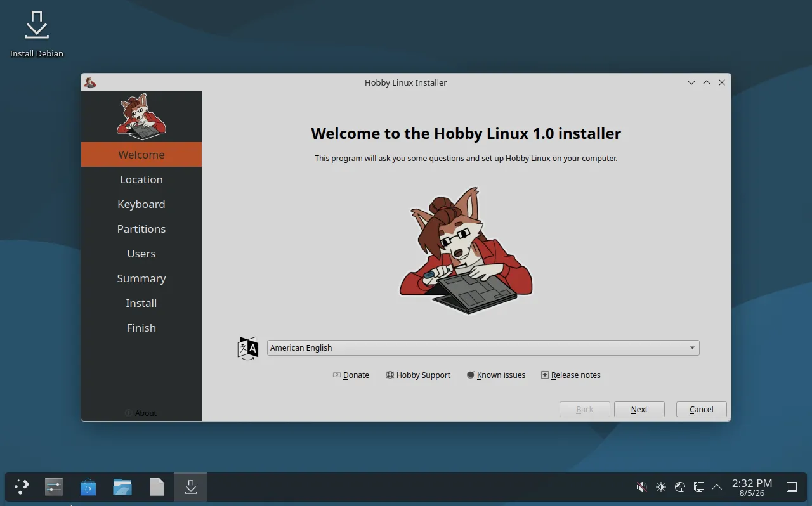Click the language translation icon
This screenshot has height=506, width=812.
click(248, 348)
